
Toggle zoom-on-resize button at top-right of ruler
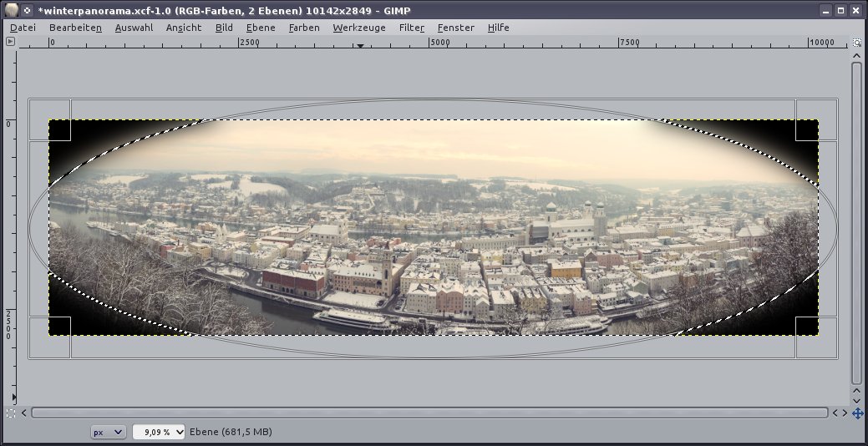[857, 42]
